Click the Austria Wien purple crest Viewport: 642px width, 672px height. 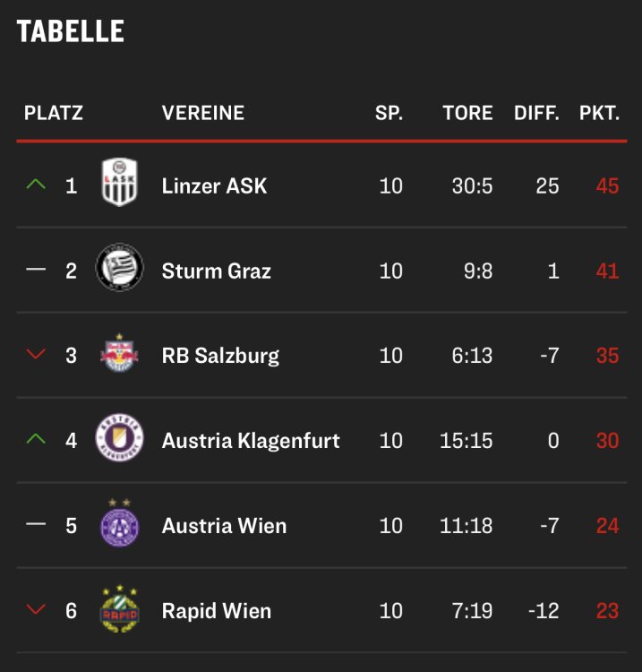119,524
